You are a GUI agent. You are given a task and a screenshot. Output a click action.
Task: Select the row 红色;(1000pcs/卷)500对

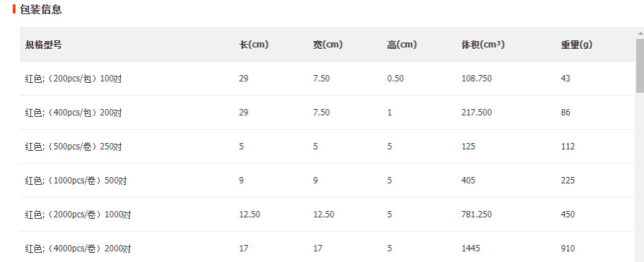(328, 181)
